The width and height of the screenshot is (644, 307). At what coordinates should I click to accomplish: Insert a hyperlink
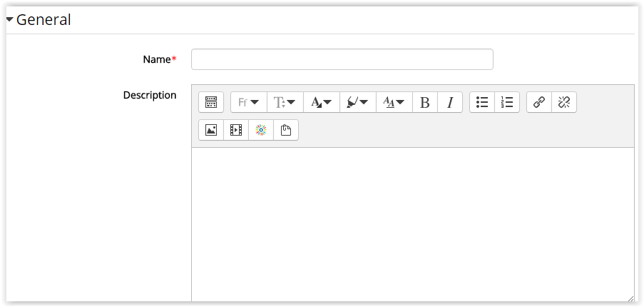(539, 102)
